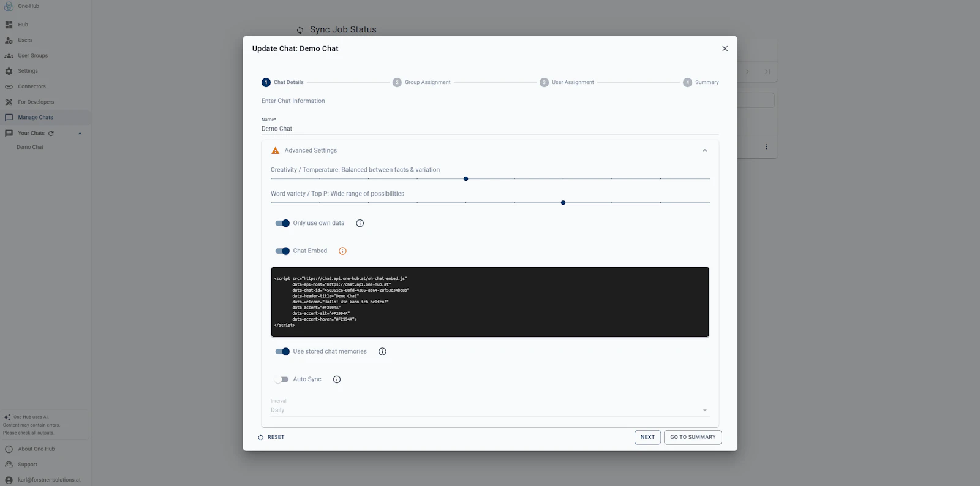Go to step 2 Group Assignment
The image size is (980, 486).
(421, 82)
